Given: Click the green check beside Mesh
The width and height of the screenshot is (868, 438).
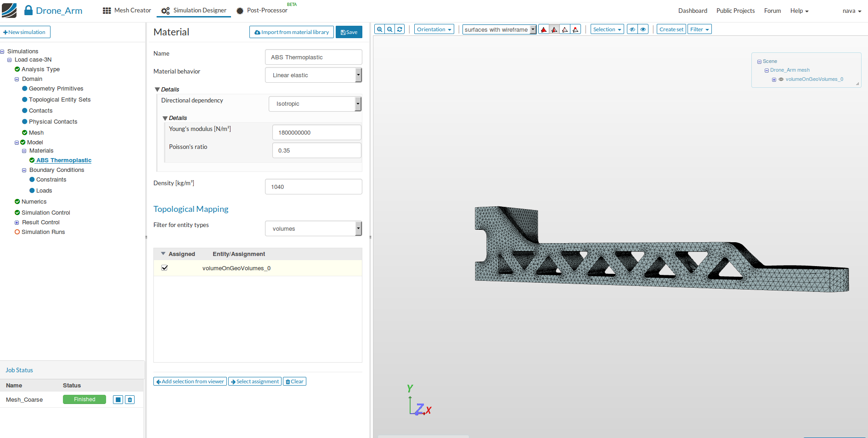Looking at the screenshot, I should pyautogui.click(x=25, y=132).
